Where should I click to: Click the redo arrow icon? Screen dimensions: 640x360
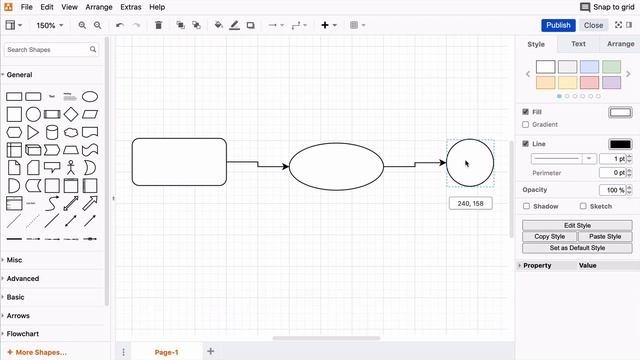(x=137, y=25)
